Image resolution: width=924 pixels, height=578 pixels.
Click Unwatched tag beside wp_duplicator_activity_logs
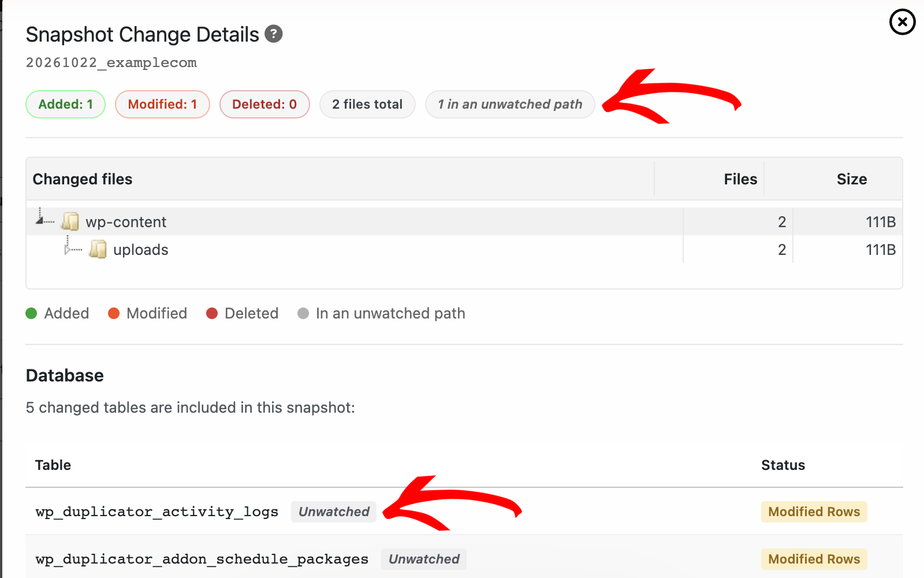[x=334, y=512]
